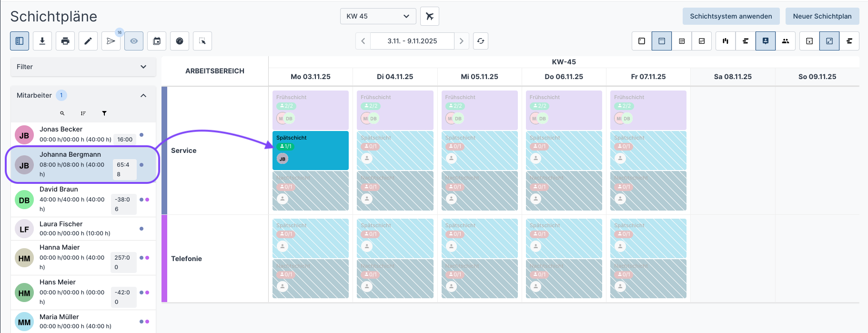Click the Neuer Schichtplan button
Viewport: 868px width, 333px height.
822,16
